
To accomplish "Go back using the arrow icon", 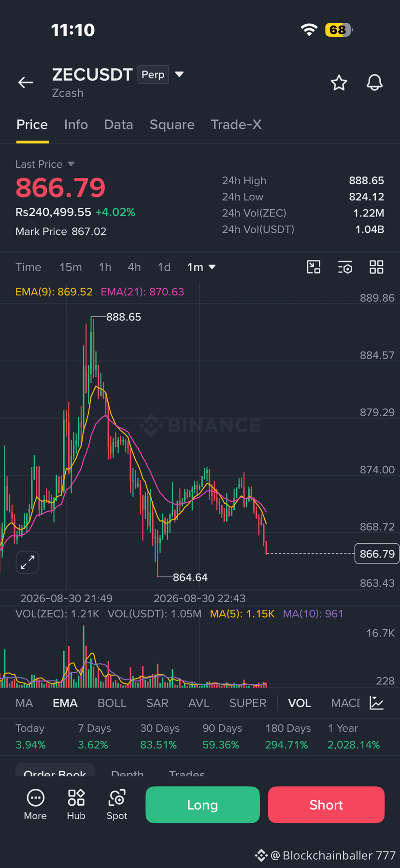I will click(x=26, y=83).
